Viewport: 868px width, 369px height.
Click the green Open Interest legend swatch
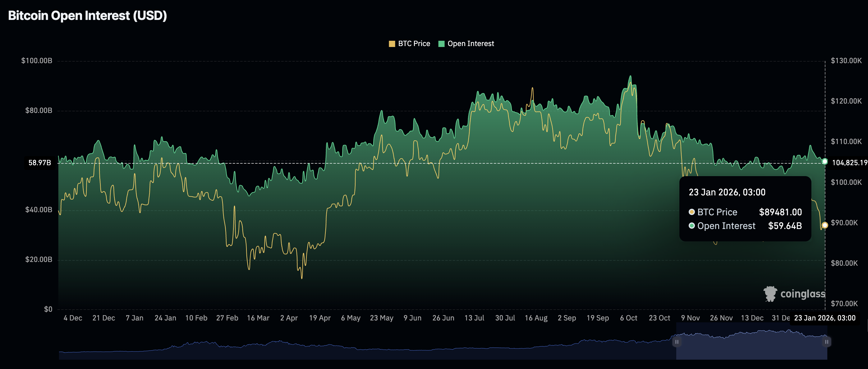click(x=441, y=44)
